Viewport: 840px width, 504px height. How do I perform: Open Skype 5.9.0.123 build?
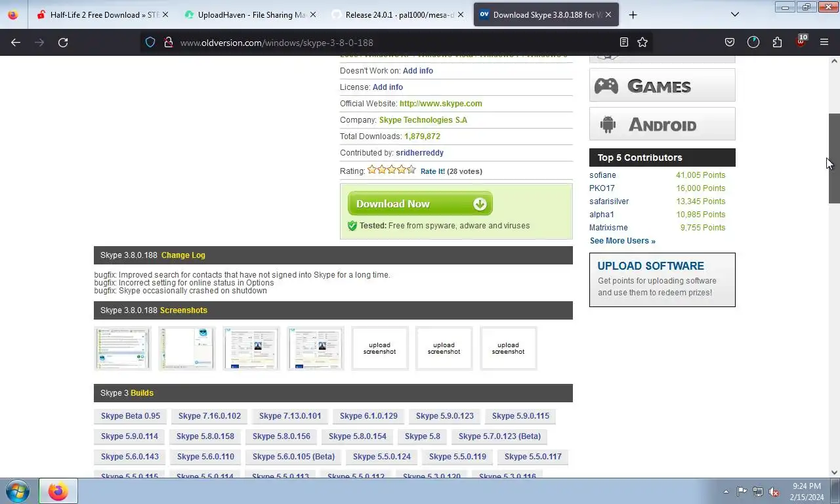445,416
